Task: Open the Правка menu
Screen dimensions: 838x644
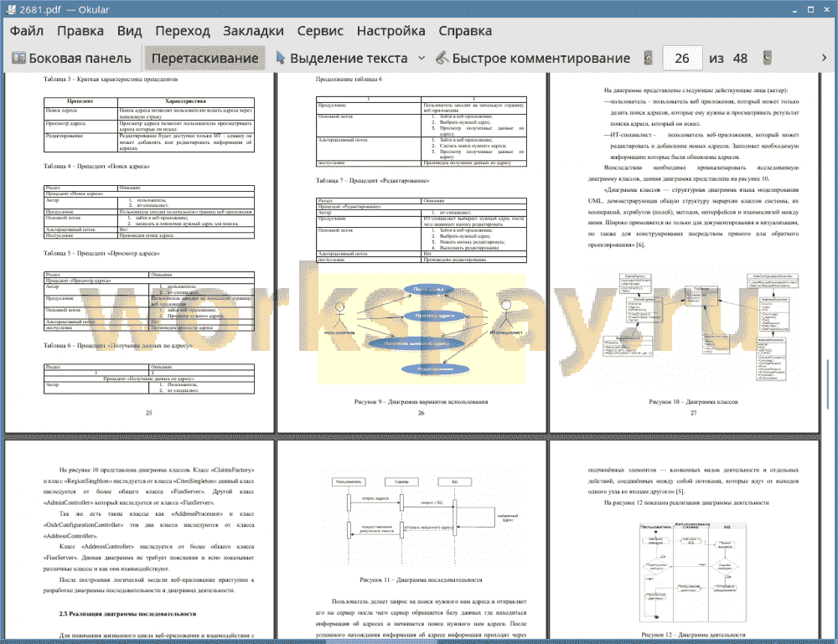Action: pos(80,31)
